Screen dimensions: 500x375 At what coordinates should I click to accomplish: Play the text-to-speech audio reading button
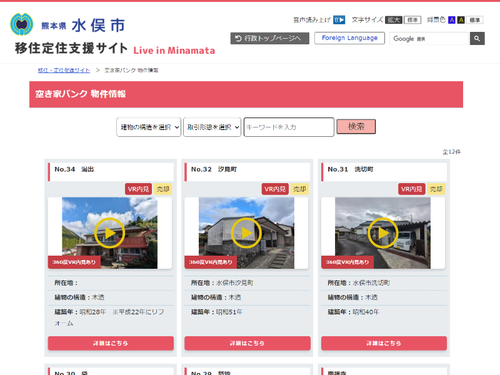(339, 20)
